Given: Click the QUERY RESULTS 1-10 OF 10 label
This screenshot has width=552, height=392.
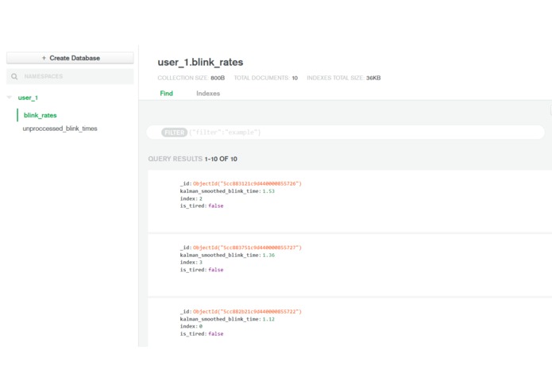Looking at the screenshot, I should pos(192,159).
